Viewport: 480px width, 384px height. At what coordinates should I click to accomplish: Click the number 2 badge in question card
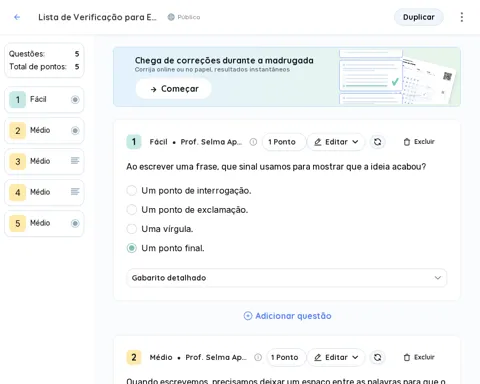[134, 357]
